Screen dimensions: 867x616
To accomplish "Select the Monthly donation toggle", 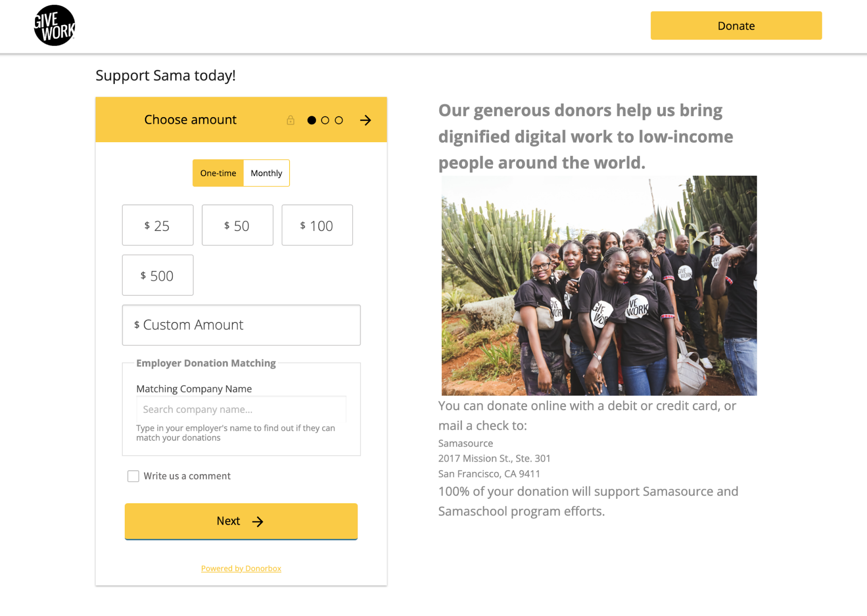I will (x=266, y=173).
